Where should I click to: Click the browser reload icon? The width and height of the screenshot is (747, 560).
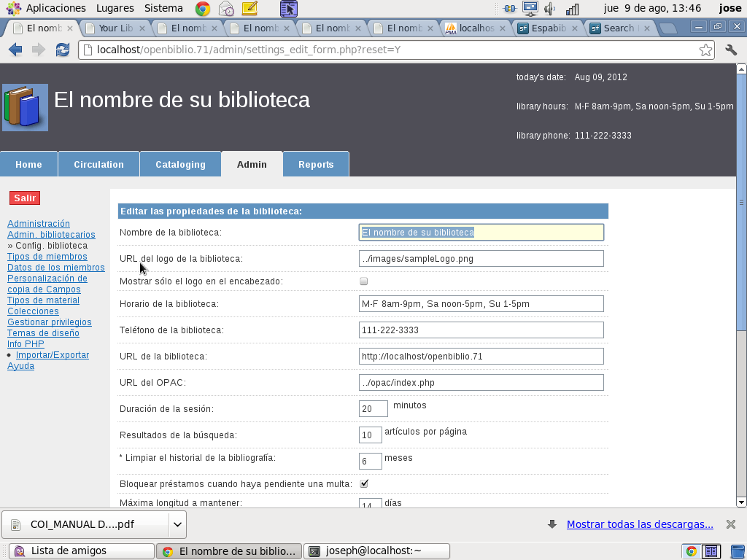coord(63,50)
